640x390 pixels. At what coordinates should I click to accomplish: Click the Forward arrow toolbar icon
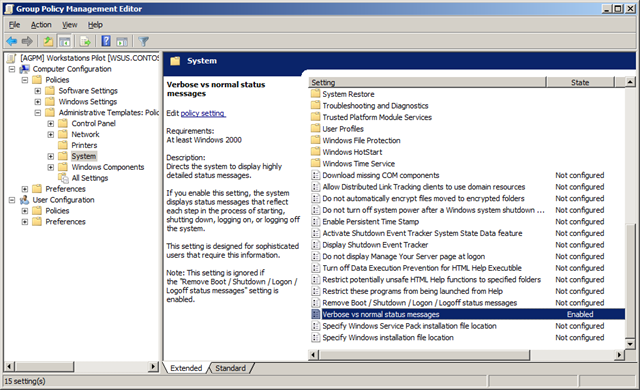click(27, 41)
